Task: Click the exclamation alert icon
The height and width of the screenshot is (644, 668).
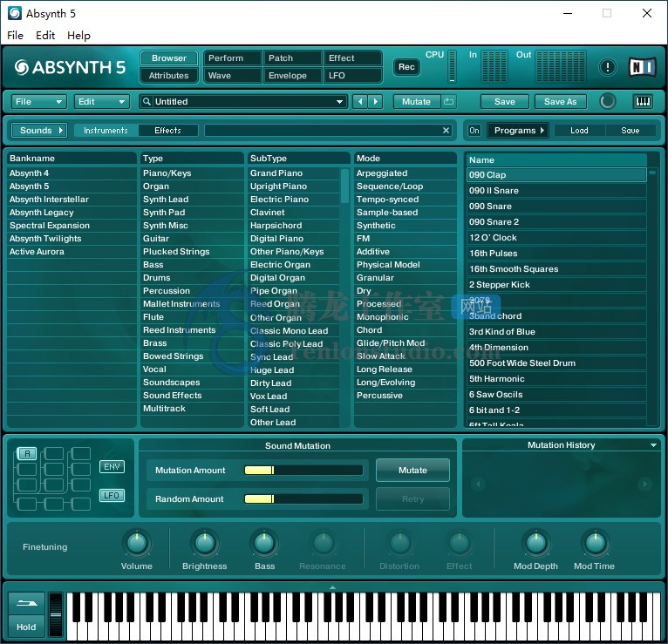Action: [x=608, y=67]
